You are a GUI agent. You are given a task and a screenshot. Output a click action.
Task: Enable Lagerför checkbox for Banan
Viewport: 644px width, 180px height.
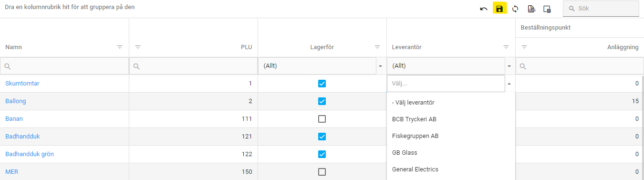point(322,119)
